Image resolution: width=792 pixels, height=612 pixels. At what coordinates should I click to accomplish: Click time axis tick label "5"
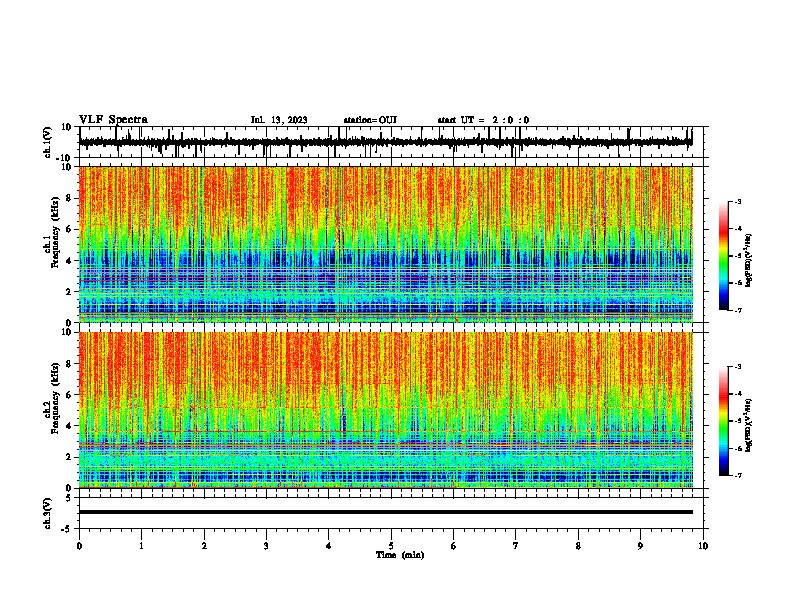(x=391, y=546)
